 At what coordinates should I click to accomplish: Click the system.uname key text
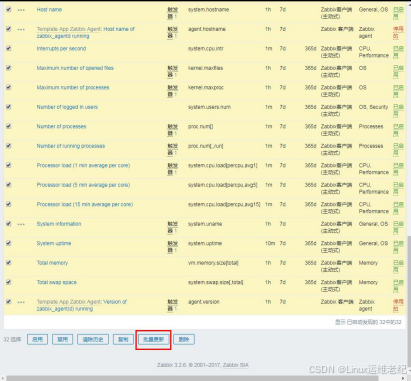(x=205, y=224)
